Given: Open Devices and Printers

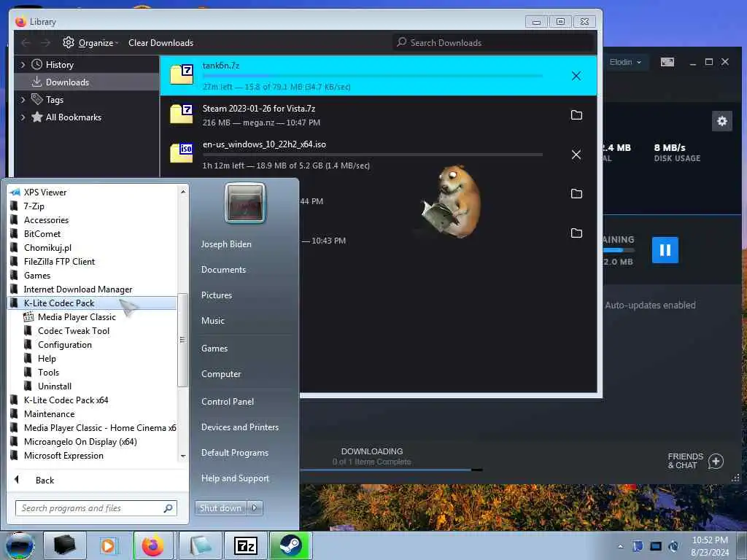Looking at the screenshot, I should (239, 427).
